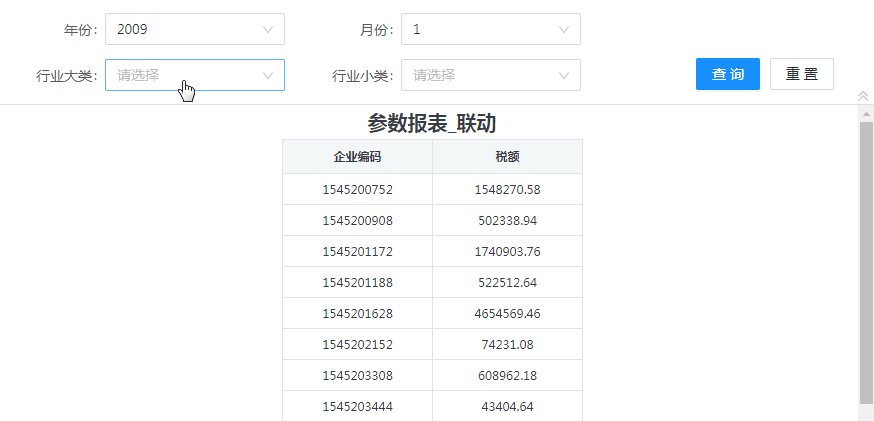Click the vertical scrollbar thumb

click(x=866, y=260)
